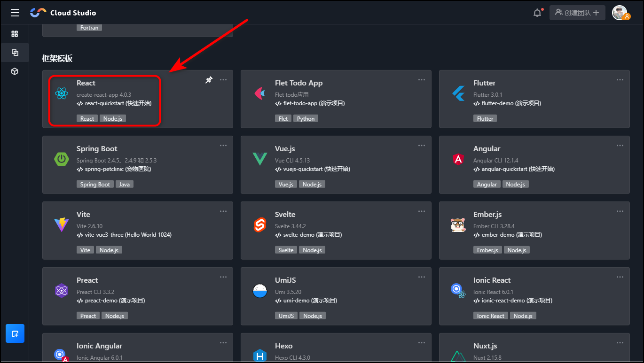The image size is (644, 363).
Task: Click the ember-demo repository link
Action: [508, 235]
